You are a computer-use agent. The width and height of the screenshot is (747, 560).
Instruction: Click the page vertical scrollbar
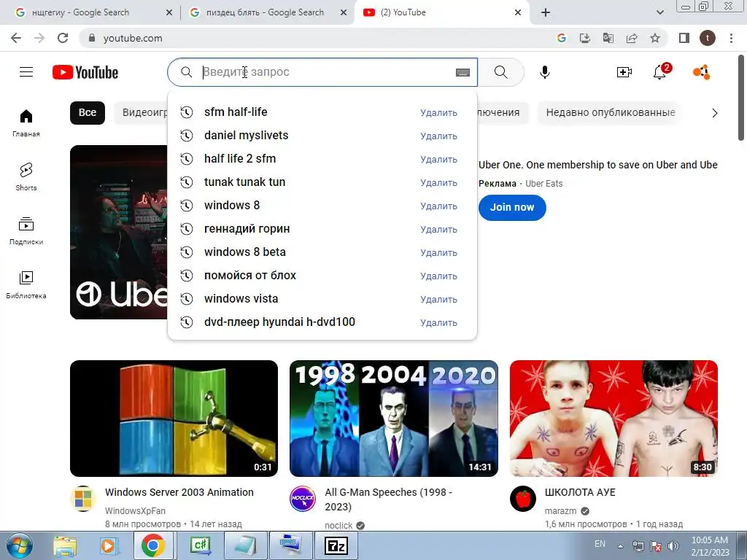[741, 97]
